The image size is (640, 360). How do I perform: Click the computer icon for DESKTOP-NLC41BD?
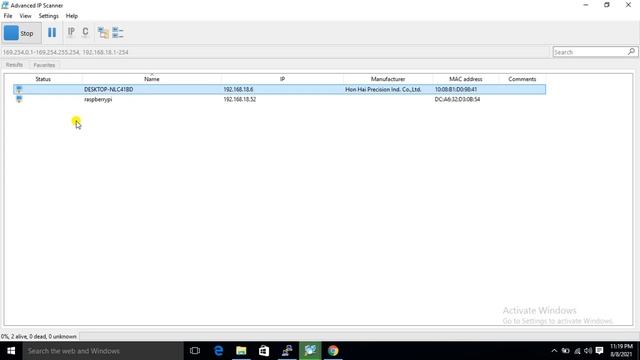[x=19, y=89]
